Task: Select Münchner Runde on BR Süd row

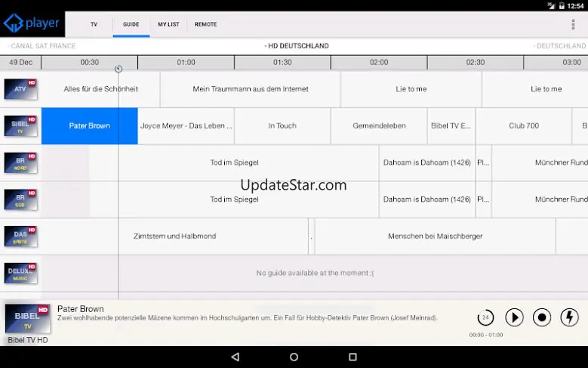Action: tap(540, 199)
